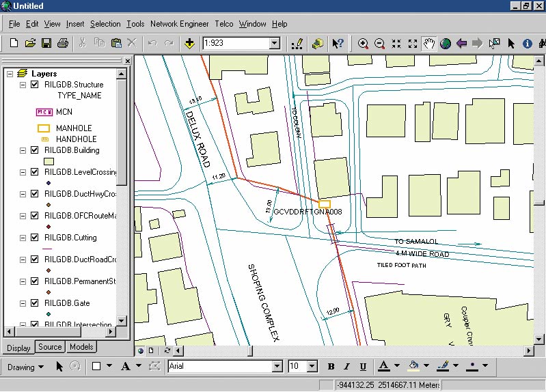Uncheck the RILGDB.Building layer
Viewport: 546px width, 392px height.
click(35, 150)
